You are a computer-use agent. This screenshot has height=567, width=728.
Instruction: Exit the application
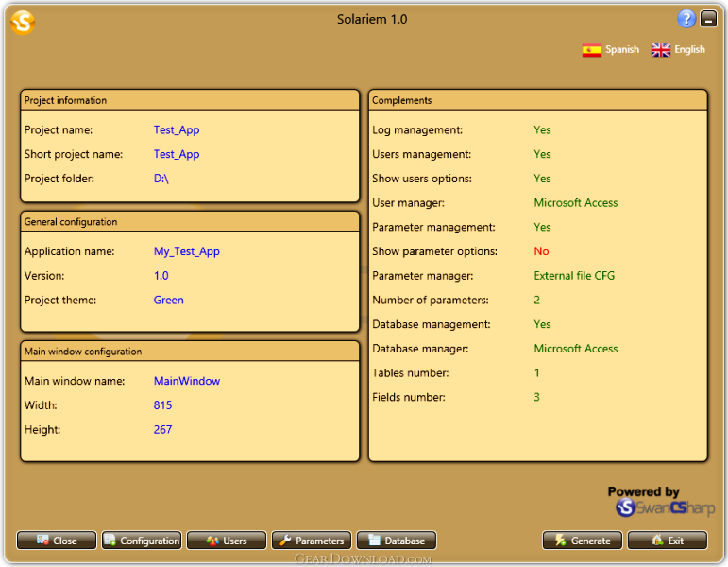pos(668,541)
